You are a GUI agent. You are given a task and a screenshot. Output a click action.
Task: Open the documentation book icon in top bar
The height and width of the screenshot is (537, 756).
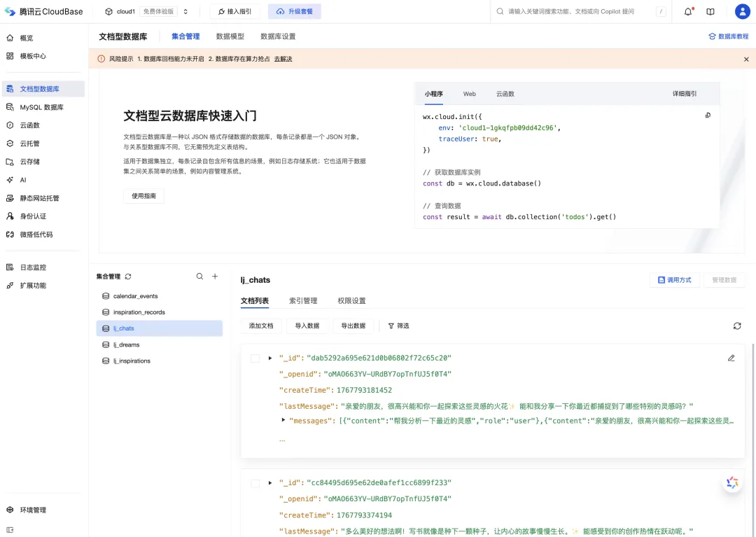point(710,11)
